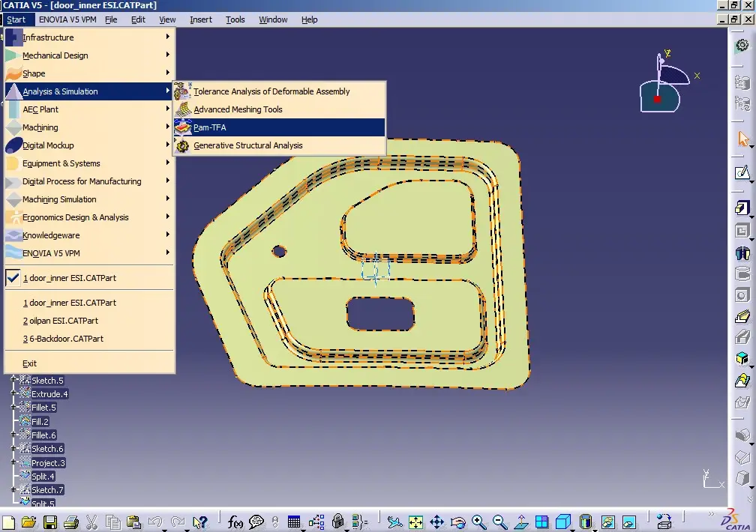Click the Swap Visible Space icon
Image resolution: width=756 pixels, height=532 pixels.
pos(628,522)
